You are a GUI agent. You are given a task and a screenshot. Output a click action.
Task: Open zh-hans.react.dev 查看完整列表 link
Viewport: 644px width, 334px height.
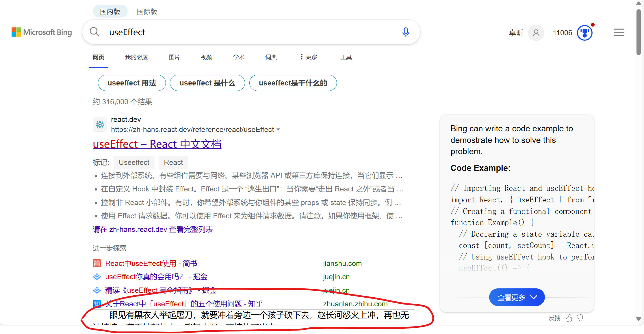click(x=153, y=229)
